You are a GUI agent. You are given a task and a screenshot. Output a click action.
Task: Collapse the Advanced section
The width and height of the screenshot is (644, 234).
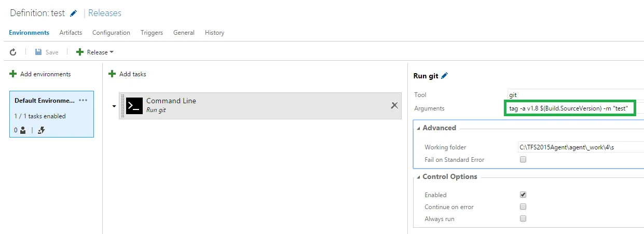tap(419, 128)
